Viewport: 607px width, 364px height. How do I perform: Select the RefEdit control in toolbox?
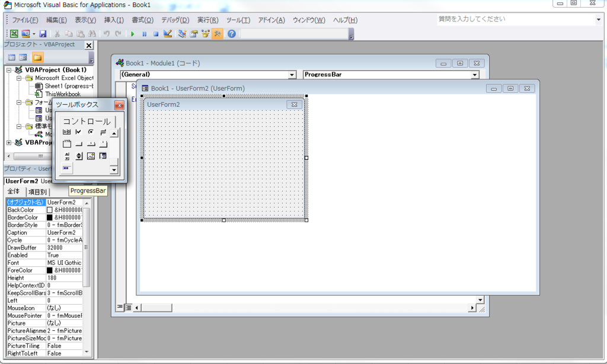coord(103,156)
